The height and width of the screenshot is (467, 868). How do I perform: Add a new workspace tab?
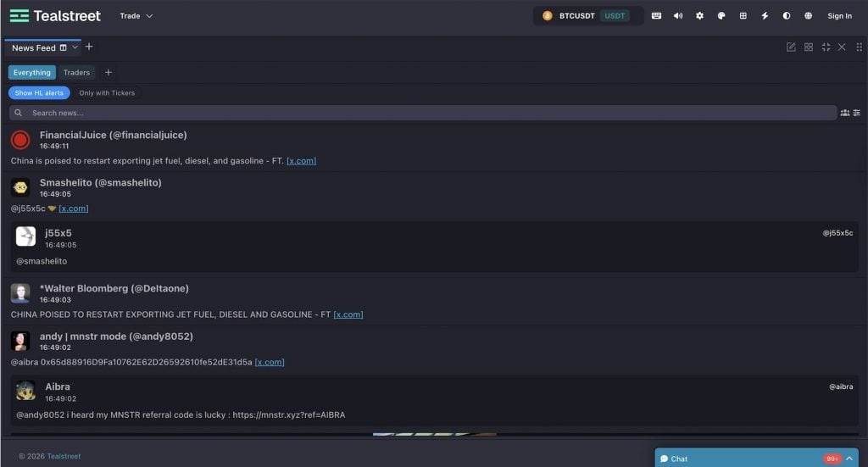point(89,47)
